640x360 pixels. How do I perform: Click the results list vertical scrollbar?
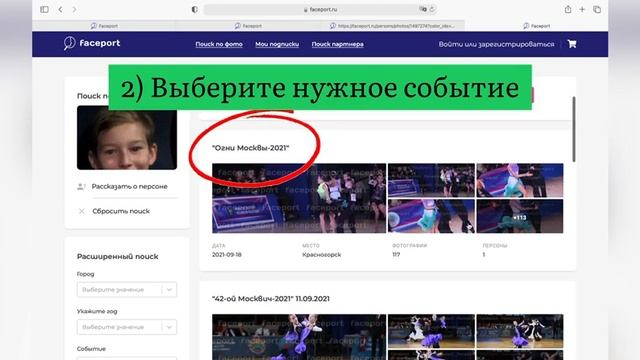tap(573, 129)
